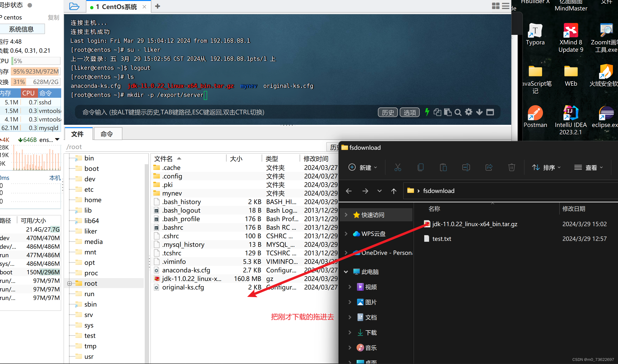
Task: Open 查看 view dropdown in Explorer
Action: [588, 168]
